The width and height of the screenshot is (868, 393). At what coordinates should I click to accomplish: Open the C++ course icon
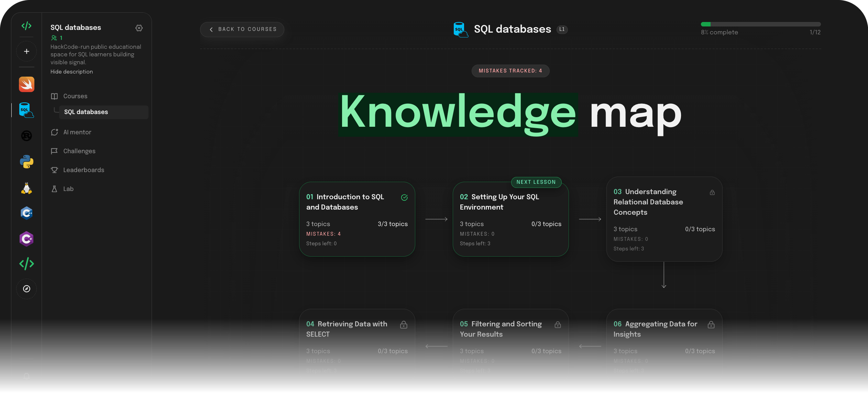(26, 213)
